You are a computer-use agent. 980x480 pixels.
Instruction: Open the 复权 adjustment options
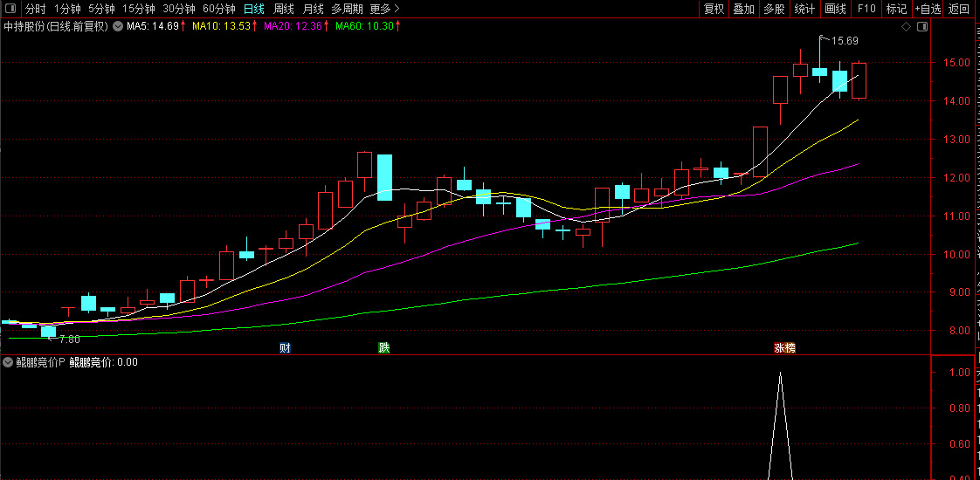click(x=714, y=9)
